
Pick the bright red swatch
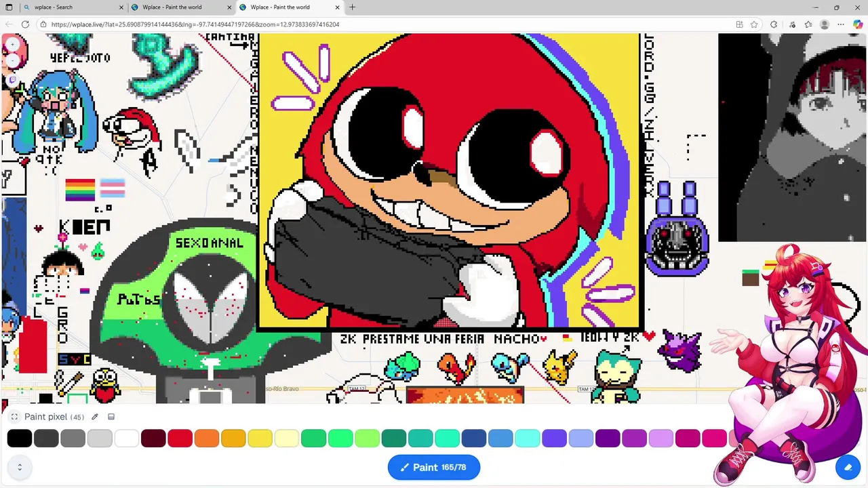[x=180, y=438]
